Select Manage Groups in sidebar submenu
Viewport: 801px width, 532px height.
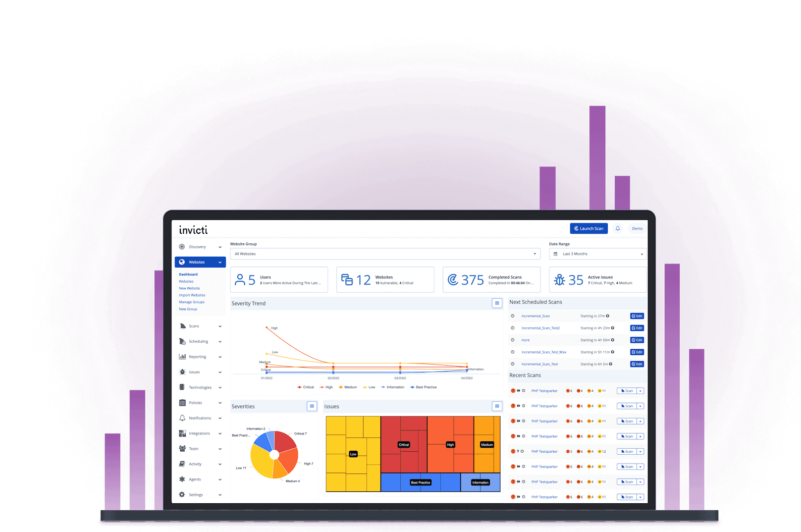pos(192,302)
